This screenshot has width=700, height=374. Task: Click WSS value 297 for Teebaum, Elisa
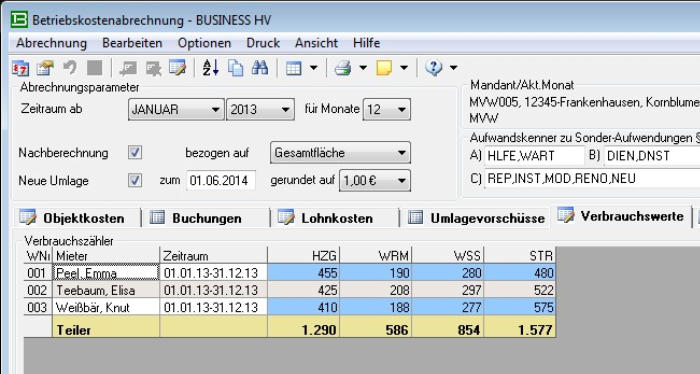448,290
